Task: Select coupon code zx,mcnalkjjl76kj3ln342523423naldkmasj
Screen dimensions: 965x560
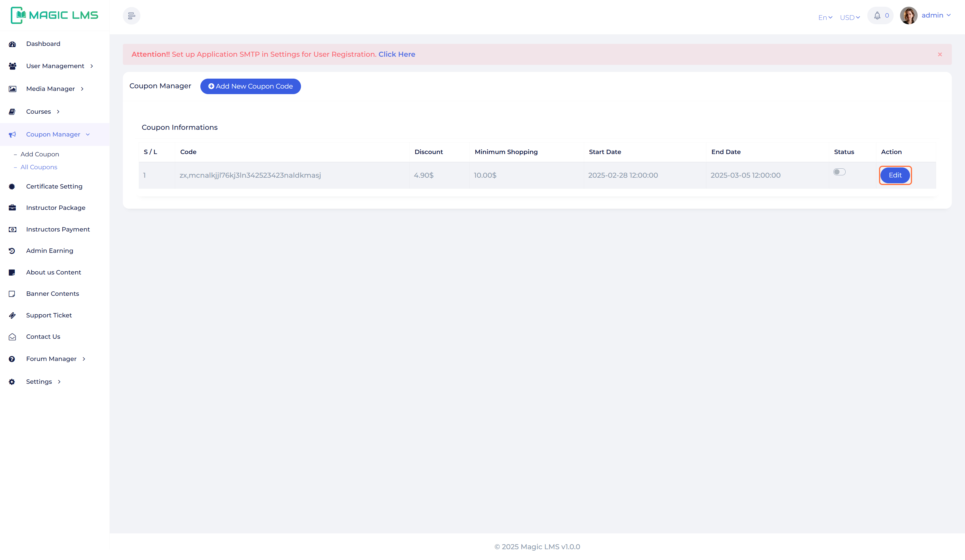Action: 250,175
